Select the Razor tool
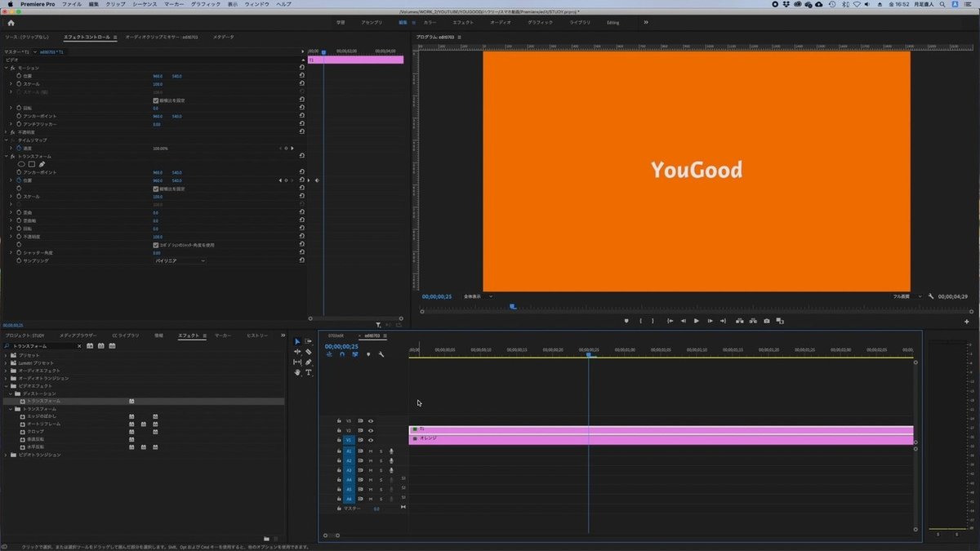This screenshot has width=980, height=551. 309,352
